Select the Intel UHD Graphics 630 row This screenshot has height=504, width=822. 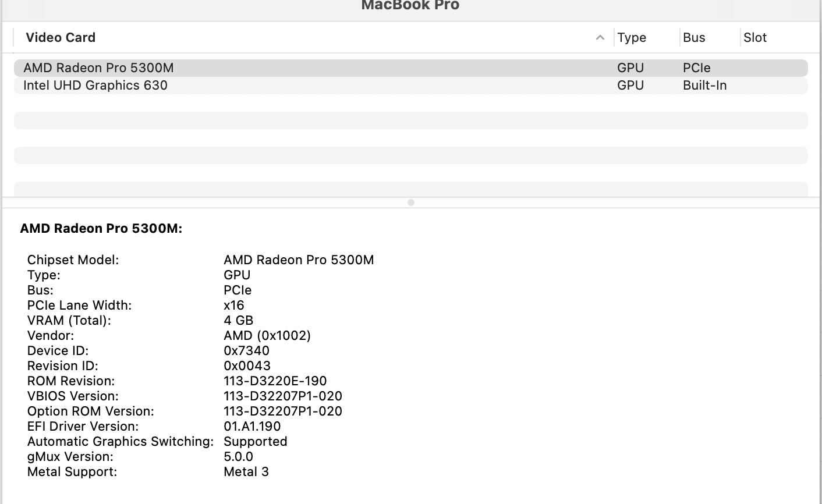[x=411, y=86]
